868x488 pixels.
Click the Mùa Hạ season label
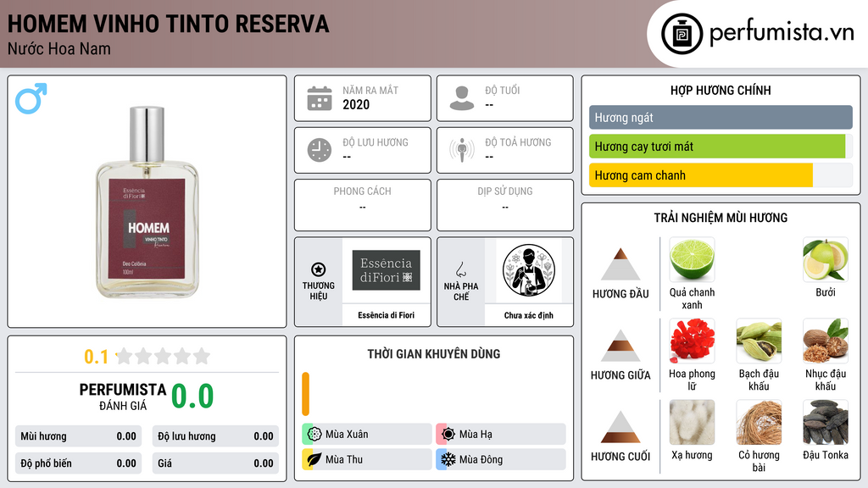(x=476, y=435)
